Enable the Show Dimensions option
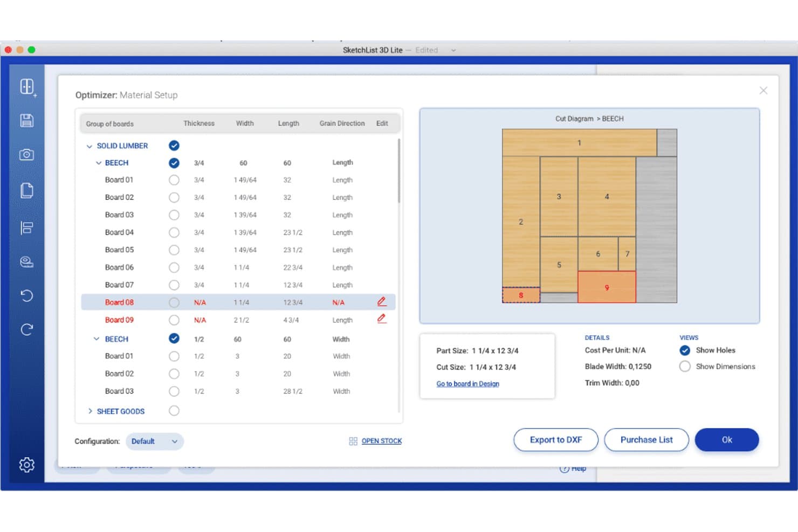 click(685, 367)
